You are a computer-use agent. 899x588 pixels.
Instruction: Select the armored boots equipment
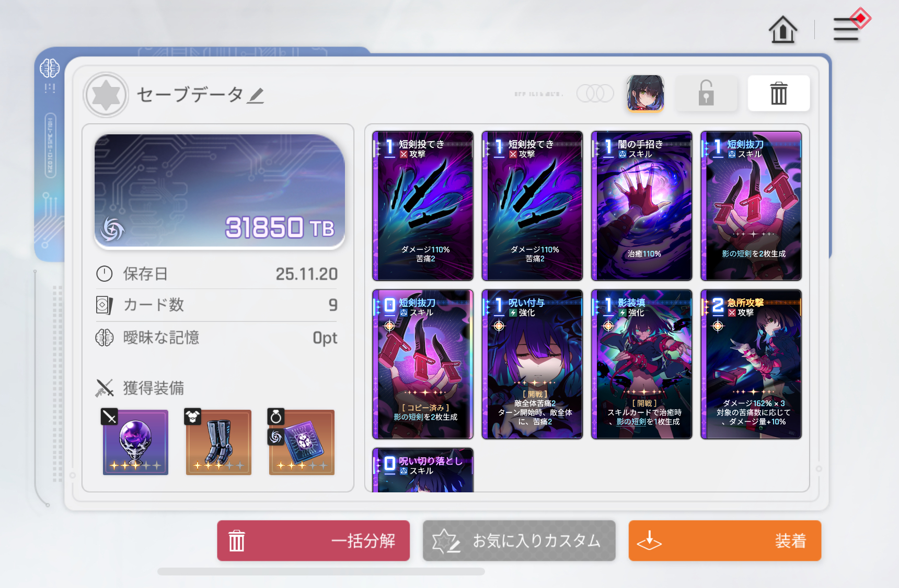pos(218,442)
